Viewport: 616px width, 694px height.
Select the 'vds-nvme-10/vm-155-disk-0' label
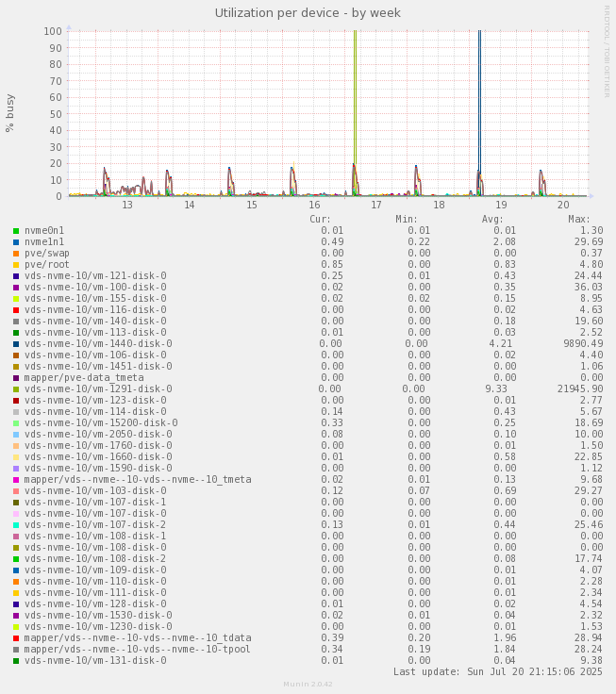[x=95, y=298]
